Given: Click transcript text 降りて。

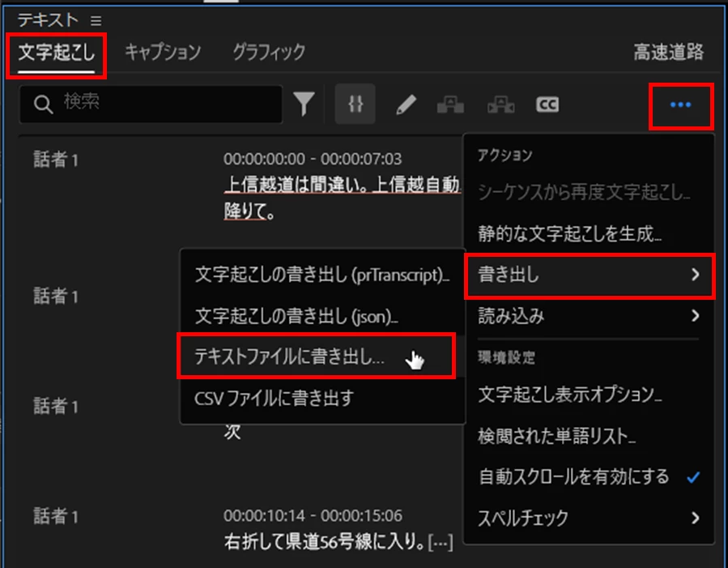Looking at the screenshot, I should (249, 211).
